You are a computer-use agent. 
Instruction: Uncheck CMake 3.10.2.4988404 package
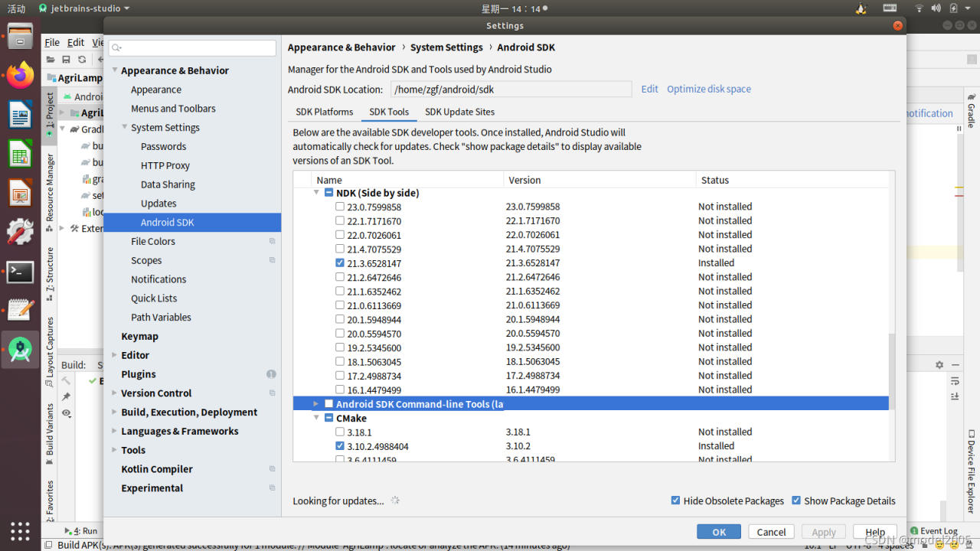click(x=340, y=446)
